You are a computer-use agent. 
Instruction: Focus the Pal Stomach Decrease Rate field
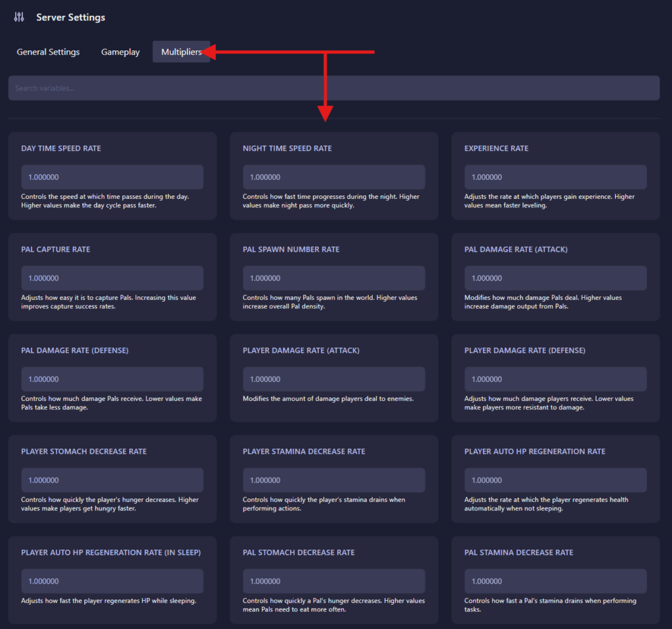[333, 581]
